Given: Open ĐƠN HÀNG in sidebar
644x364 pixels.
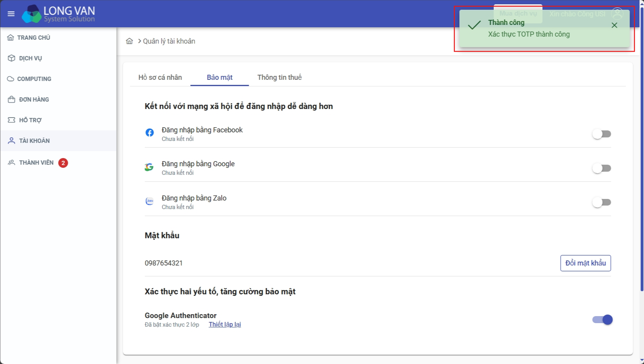Looking at the screenshot, I should click(x=58, y=100).
